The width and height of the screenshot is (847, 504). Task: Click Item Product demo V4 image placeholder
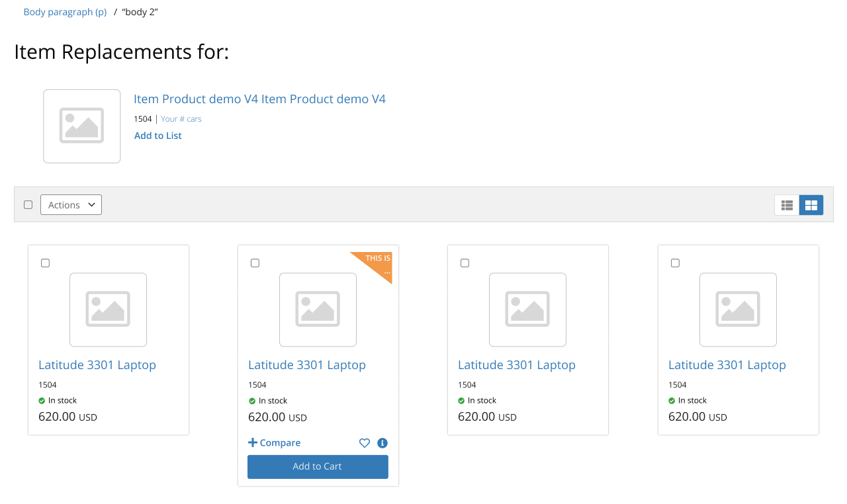pos(82,126)
